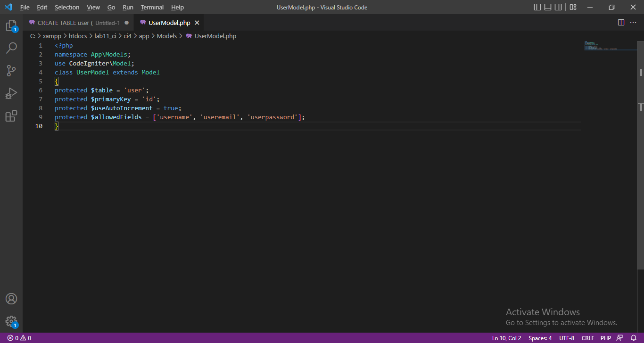Click the CRLF line-ending indicator
Screen dimensions: 644x343
coord(587,338)
